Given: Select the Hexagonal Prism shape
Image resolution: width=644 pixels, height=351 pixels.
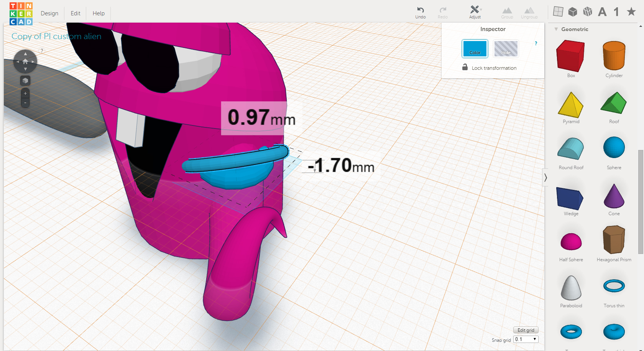Looking at the screenshot, I should pos(614,240).
